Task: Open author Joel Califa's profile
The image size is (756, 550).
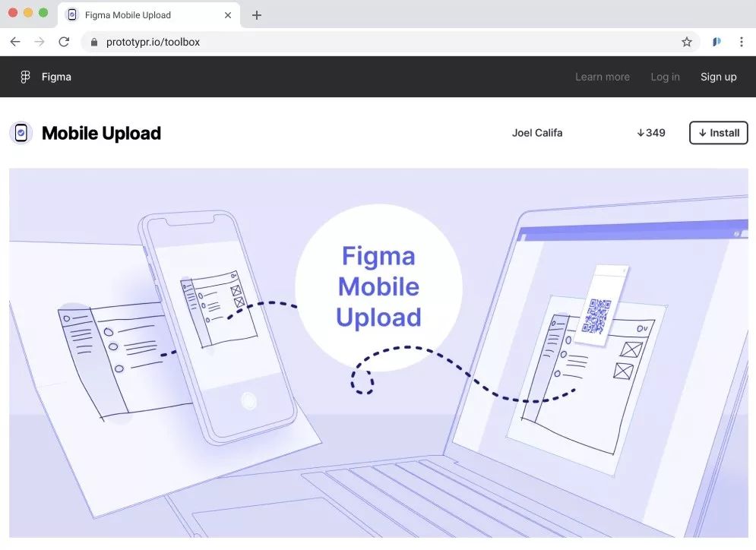Action: click(537, 133)
